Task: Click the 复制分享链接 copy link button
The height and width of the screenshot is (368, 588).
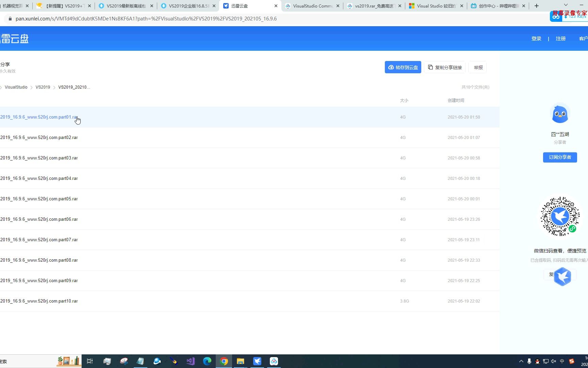Action: coord(445,67)
